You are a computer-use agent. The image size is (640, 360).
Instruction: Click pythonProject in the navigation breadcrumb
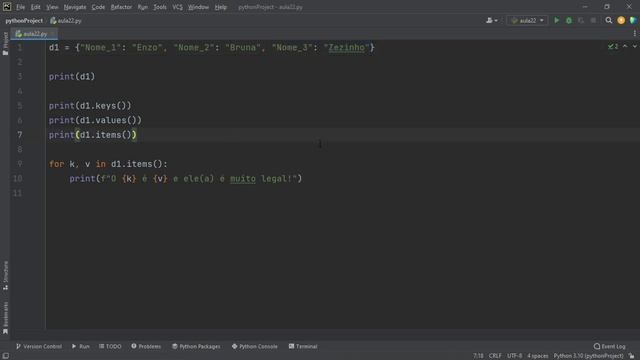pos(24,20)
